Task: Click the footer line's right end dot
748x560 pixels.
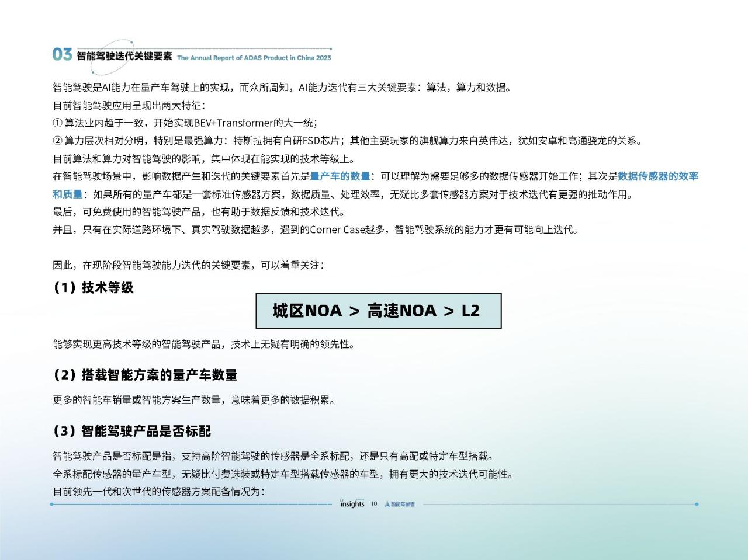Action: (697, 504)
